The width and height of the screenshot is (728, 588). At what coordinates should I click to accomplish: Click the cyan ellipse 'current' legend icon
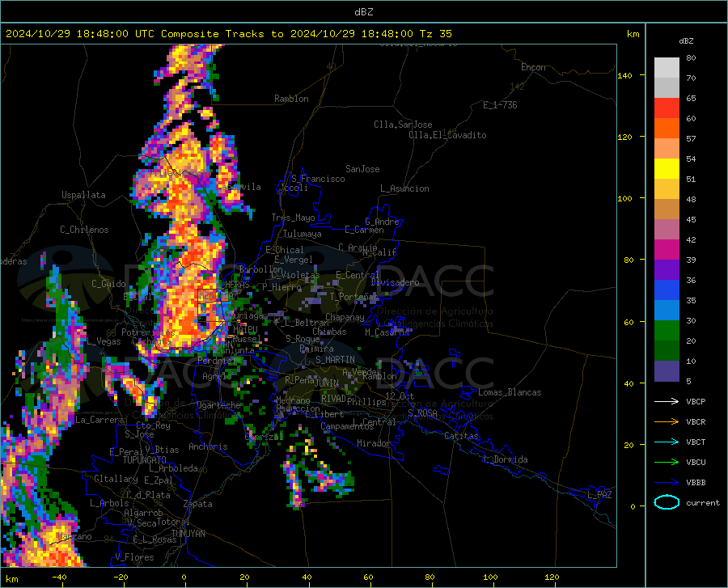coord(667,502)
